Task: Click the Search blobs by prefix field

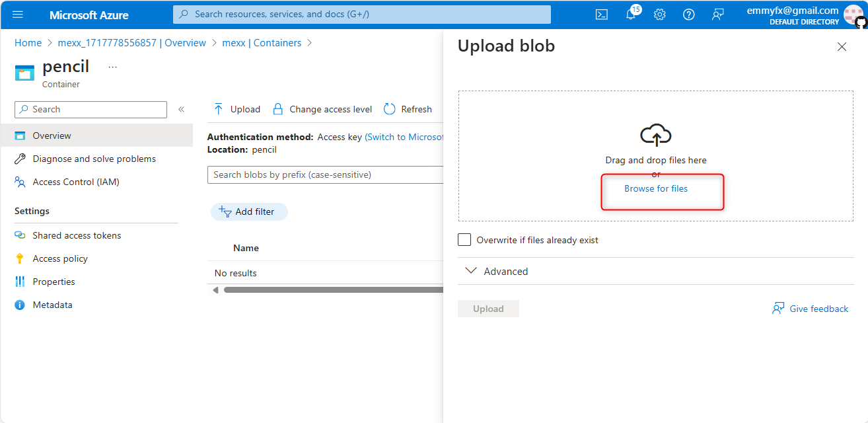Action: click(x=324, y=174)
